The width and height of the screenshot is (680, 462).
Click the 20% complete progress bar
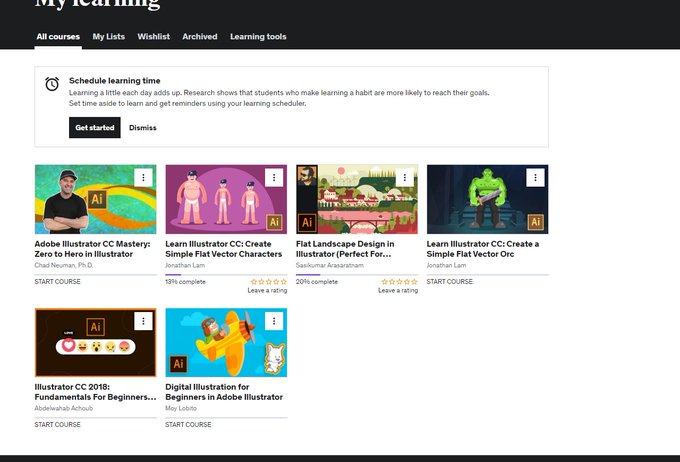pos(357,275)
